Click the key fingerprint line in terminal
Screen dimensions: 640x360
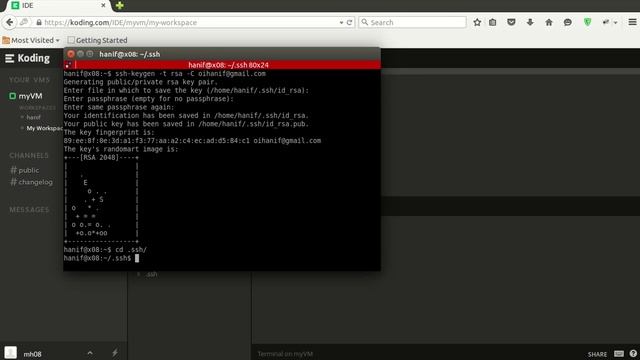point(192,140)
